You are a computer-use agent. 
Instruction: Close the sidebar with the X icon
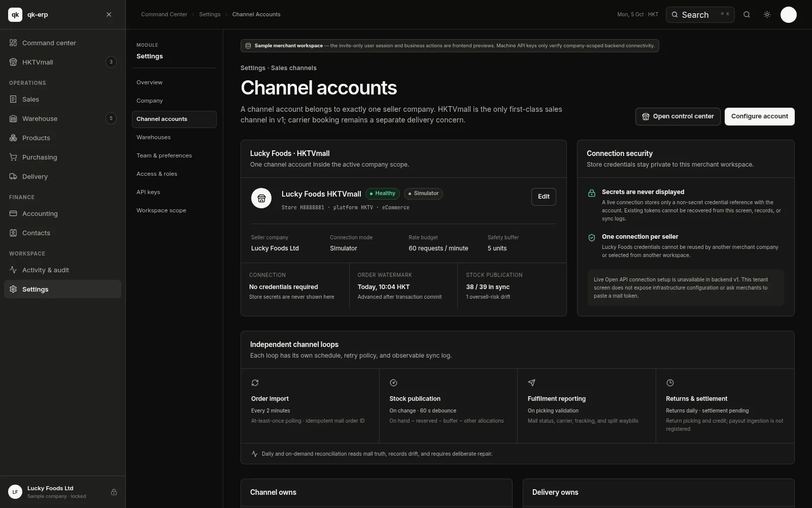[109, 15]
